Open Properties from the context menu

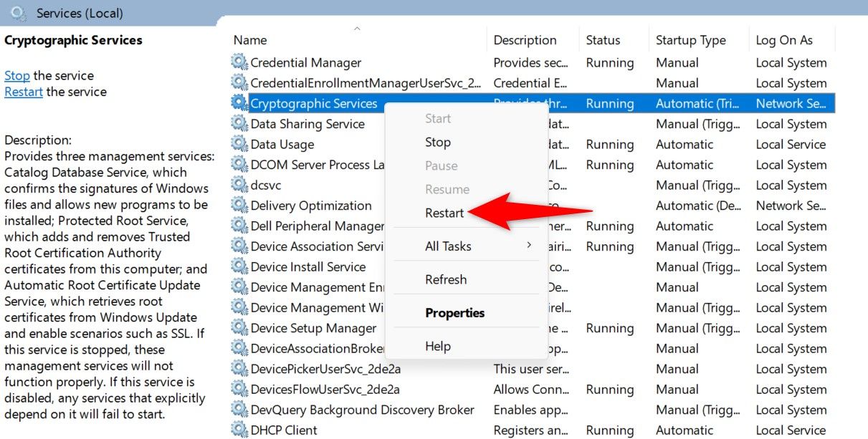pos(455,313)
